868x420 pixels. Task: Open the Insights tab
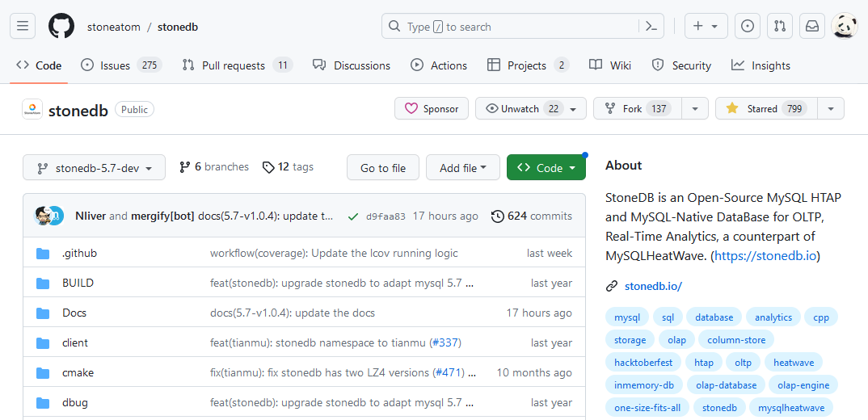761,65
